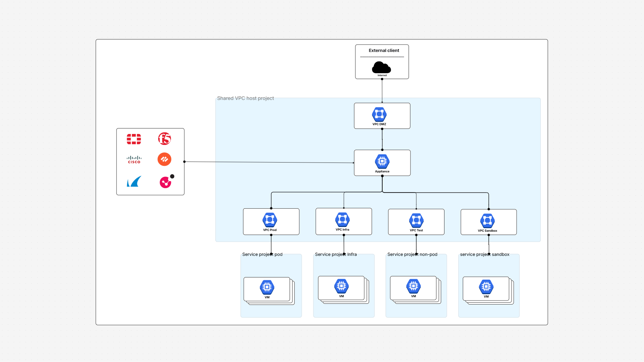The height and width of the screenshot is (362, 644).
Task: Click the VPC Test icon
Action: tap(416, 220)
